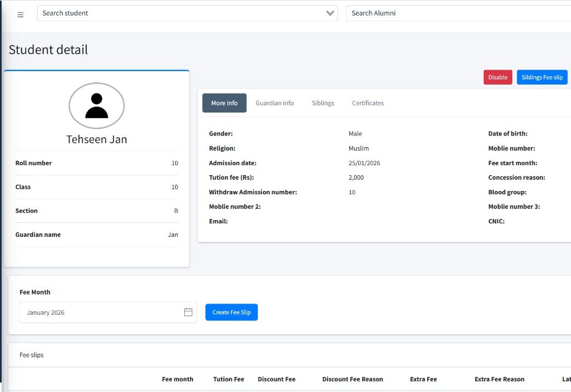Click the Tution Fee column header
This screenshot has width=571, height=392.
[228, 379]
